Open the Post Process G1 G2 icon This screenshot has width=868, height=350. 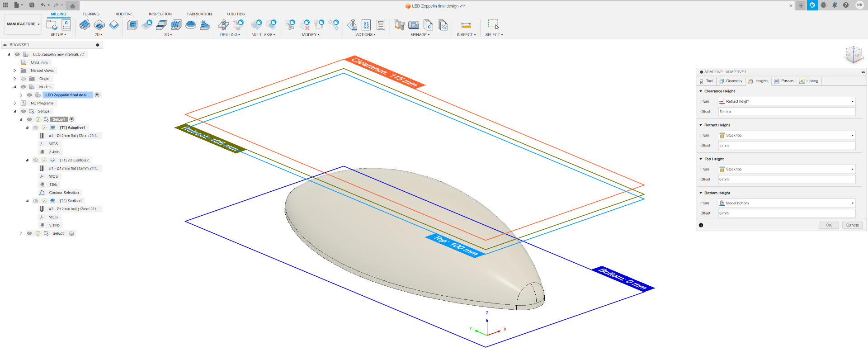click(x=366, y=25)
